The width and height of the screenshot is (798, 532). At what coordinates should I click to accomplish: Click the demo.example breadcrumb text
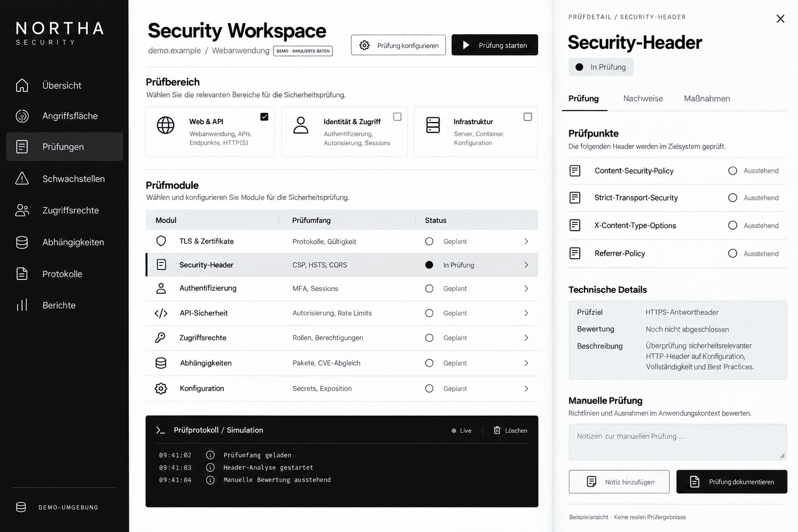pyautogui.click(x=175, y=50)
